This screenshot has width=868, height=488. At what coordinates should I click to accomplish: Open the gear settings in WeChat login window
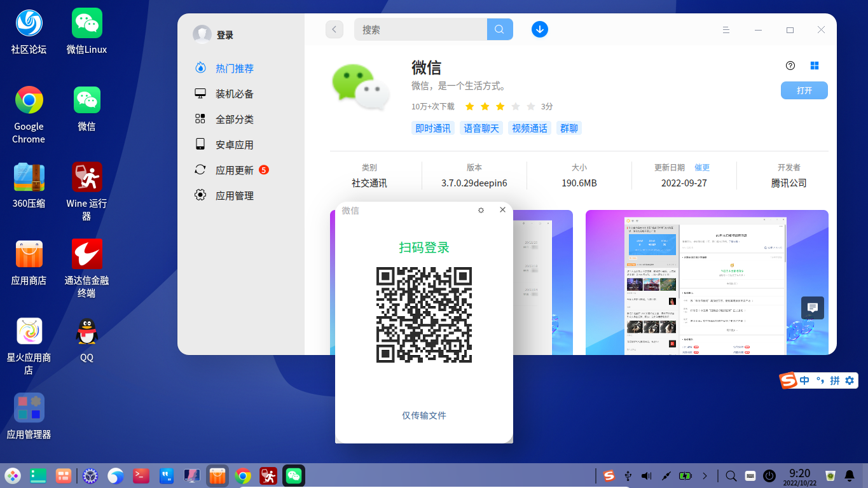click(x=481, y=209)
